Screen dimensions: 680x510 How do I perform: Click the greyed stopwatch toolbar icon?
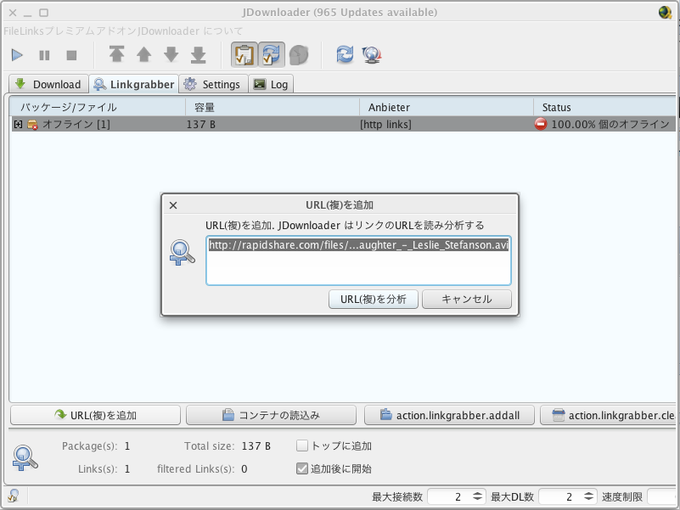coord(299,55)
